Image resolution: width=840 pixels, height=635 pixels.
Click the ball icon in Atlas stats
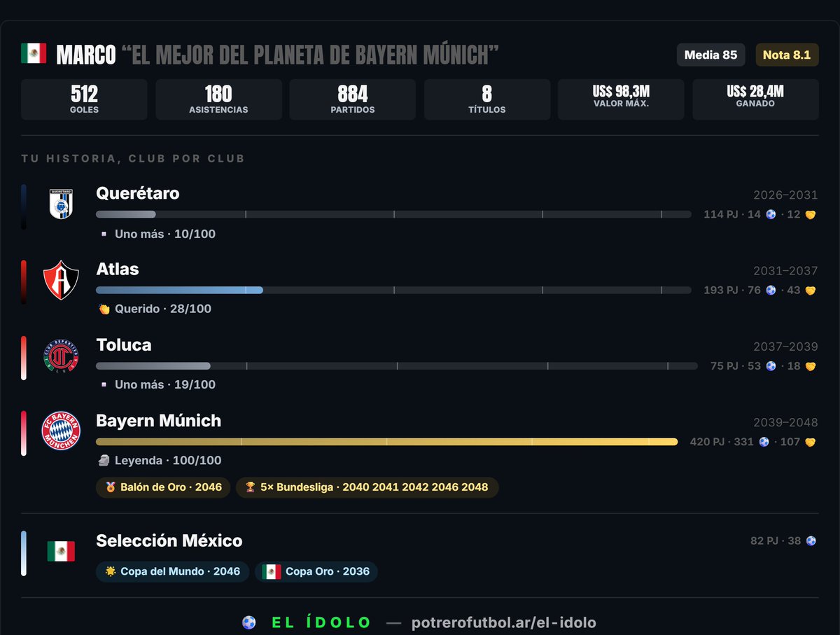(x=771, y=290)
